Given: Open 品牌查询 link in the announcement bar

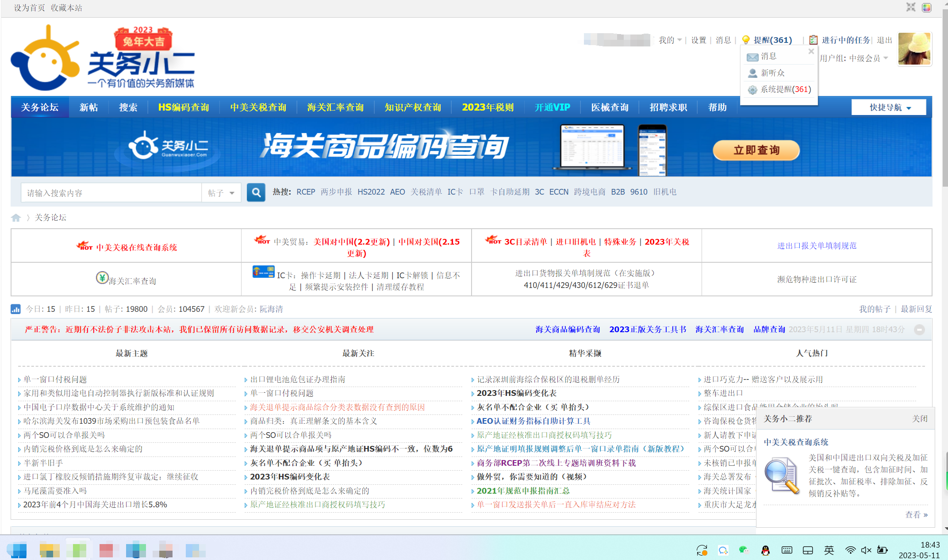Looking at the screenshot, I should (769, 330).
